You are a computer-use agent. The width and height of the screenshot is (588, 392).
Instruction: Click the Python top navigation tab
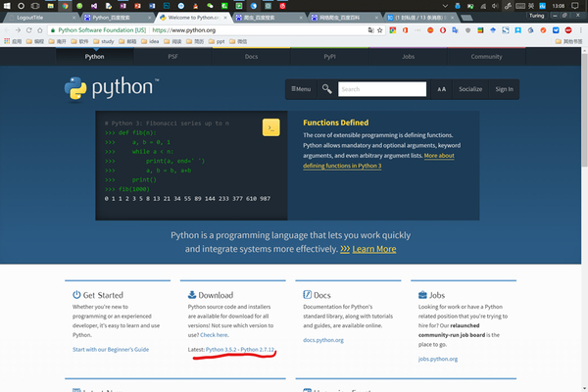pos(94,57)
